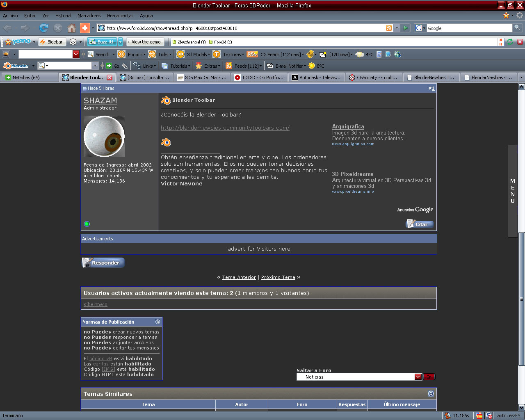Switch to the CGSociety tab
The image size is (525, 420).
click(x=374, y=77)
